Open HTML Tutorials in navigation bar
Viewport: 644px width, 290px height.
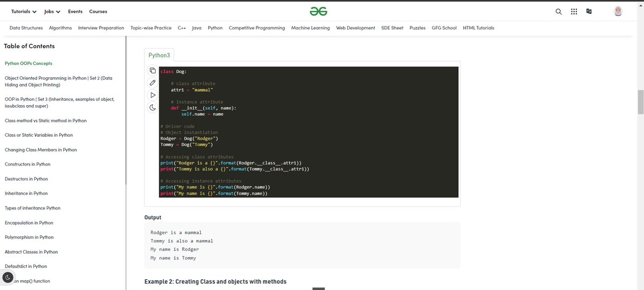(479, 28)
